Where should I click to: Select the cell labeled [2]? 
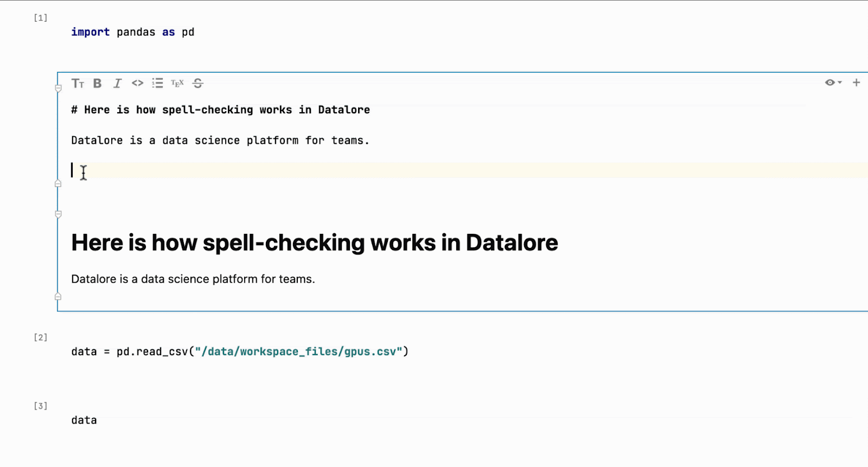(x=41, y=337)
